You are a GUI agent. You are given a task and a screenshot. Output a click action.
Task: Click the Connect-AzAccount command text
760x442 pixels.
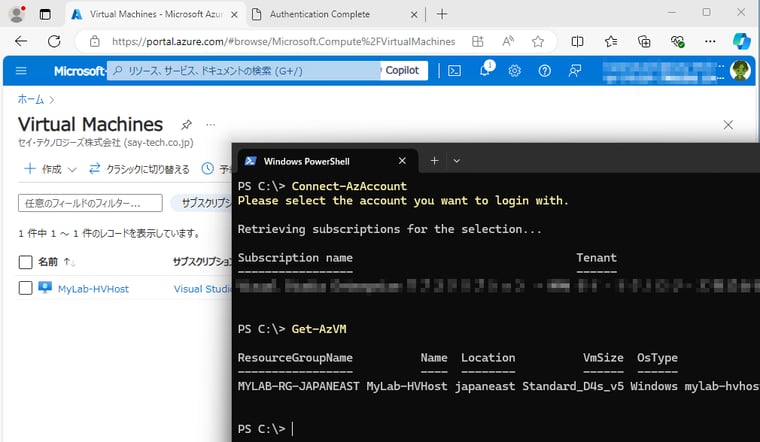(349, 186)
